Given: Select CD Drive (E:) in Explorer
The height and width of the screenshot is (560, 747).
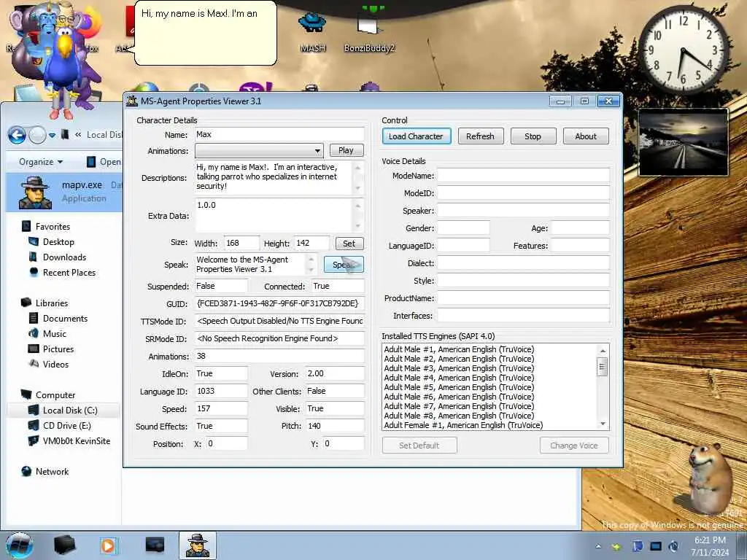Looking at the screenshot, I should point(66,426).
